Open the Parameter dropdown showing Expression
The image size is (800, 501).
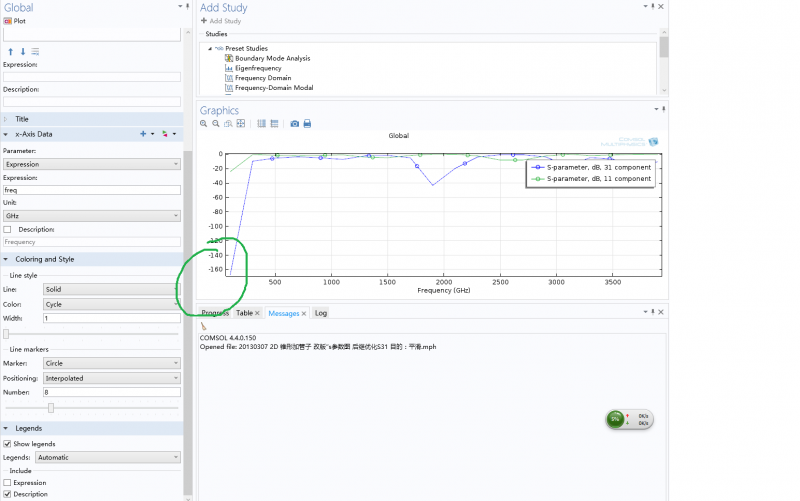click(92, 164)
